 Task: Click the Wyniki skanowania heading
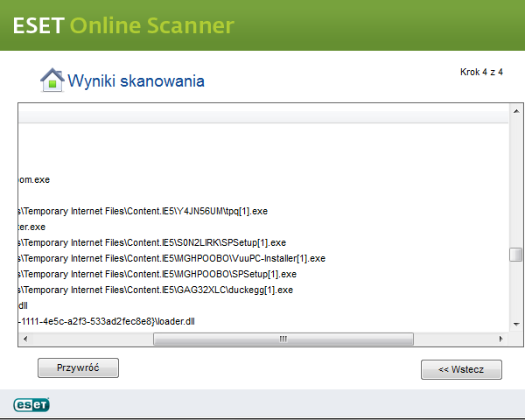coord(136,81)
